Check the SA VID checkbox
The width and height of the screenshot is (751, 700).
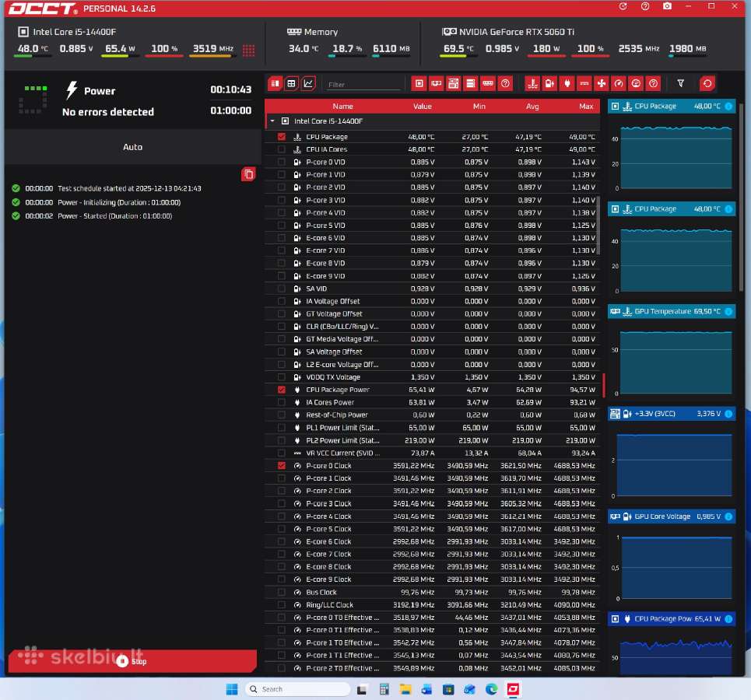pos(282,289)
